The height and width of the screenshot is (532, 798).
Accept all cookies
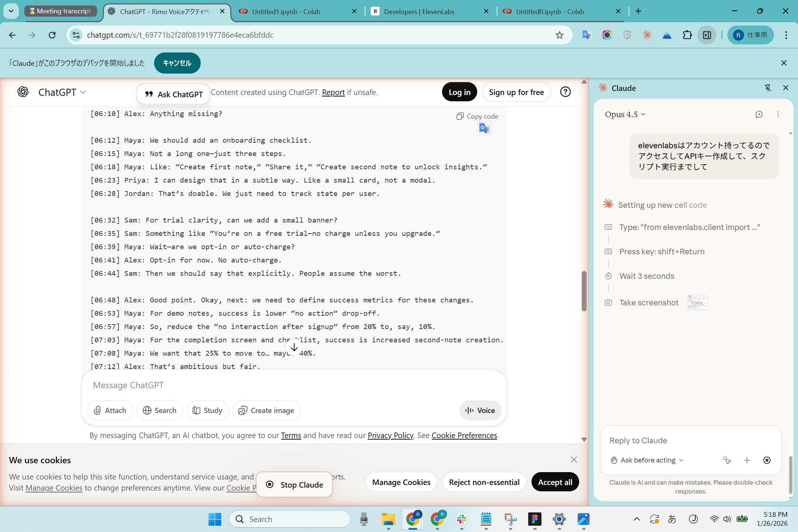555,482
